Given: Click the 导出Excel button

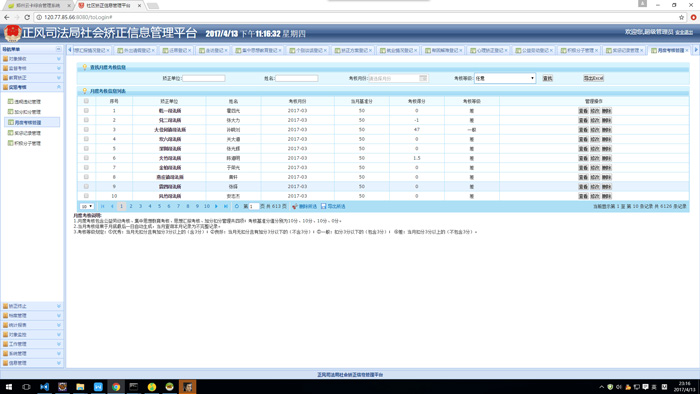Looking at the screenshot, I should tap(593, 78).
